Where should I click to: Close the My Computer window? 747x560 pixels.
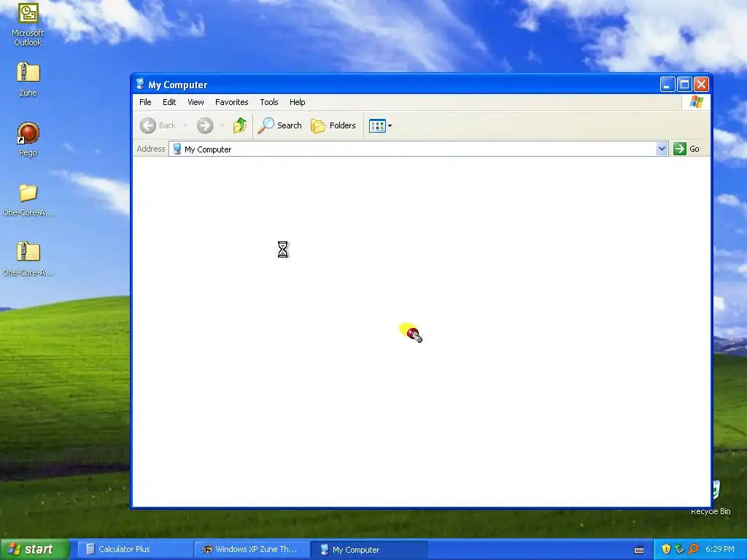pyautogui.click(x=701, y=85)
